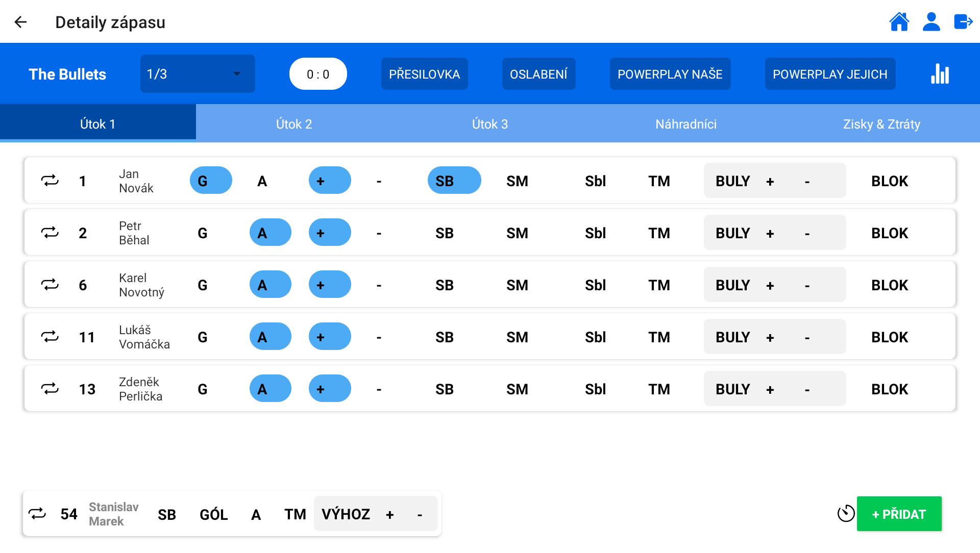Open the Náhradníci tab

(x=685, y=124)
